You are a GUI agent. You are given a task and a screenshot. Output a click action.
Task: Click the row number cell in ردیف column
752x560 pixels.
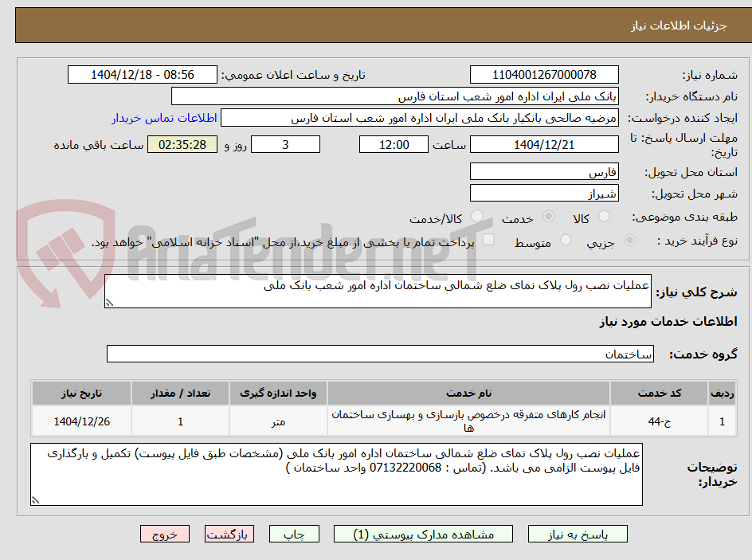[723, 421]
